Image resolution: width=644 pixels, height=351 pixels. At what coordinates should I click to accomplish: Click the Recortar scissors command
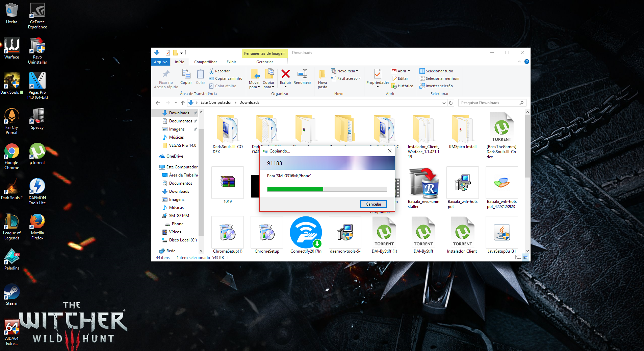tap(220, 71)
